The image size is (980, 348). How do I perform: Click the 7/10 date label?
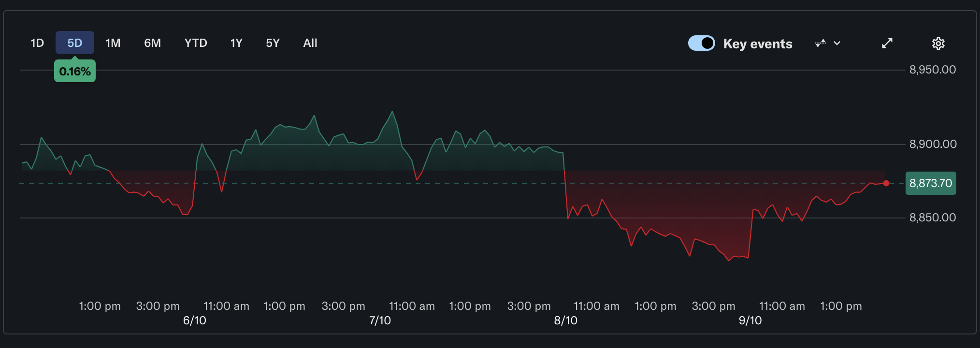(380, 320)
